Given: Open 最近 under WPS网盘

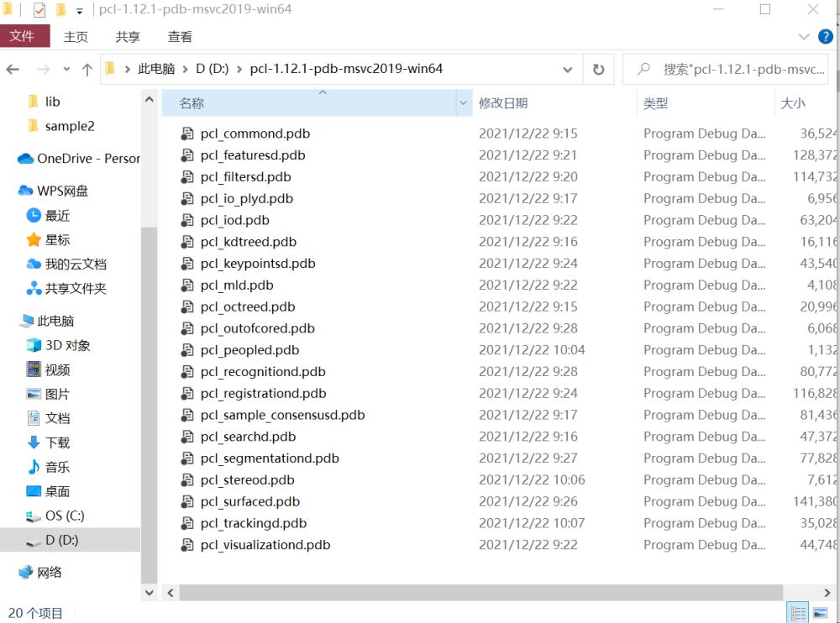Looking at the screenshot, I should (x=48, y=215).
